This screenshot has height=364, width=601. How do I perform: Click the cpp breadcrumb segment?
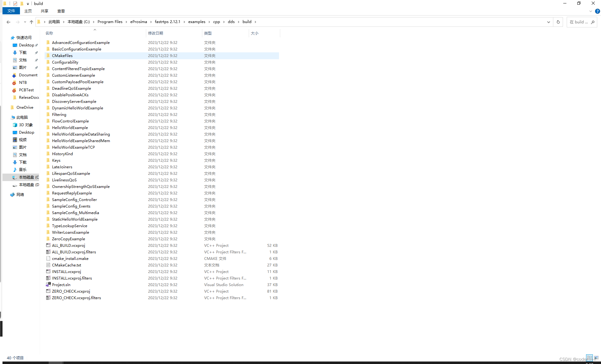[x=217, y=22]
